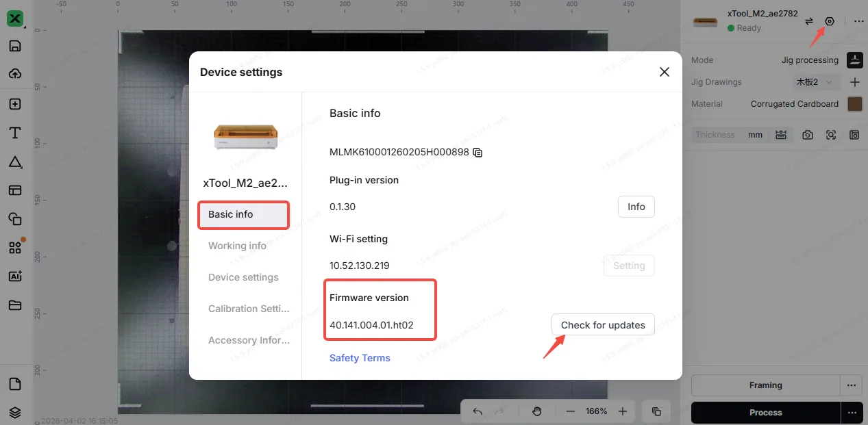Click the Corrugated Cardboard material selector
The height and width of the screenshot is (425, 868).
pos(795,104)
